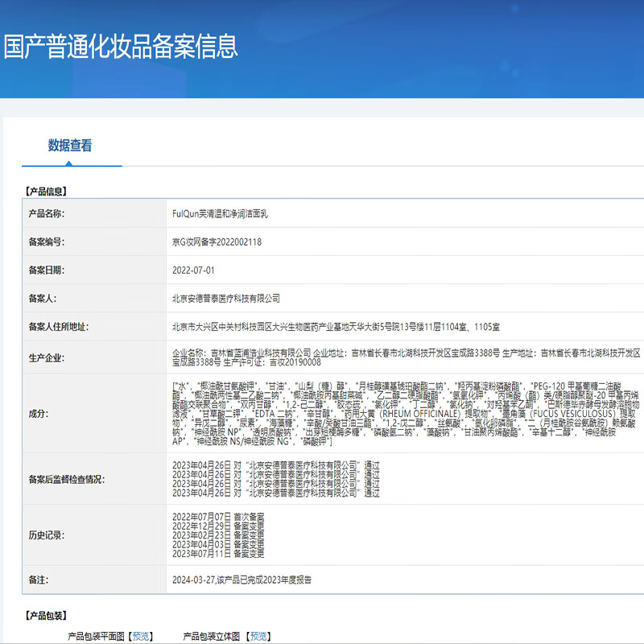Click the 备案人 row label
644x644 pixels.
pyautogui.click(x=44, y=296)
